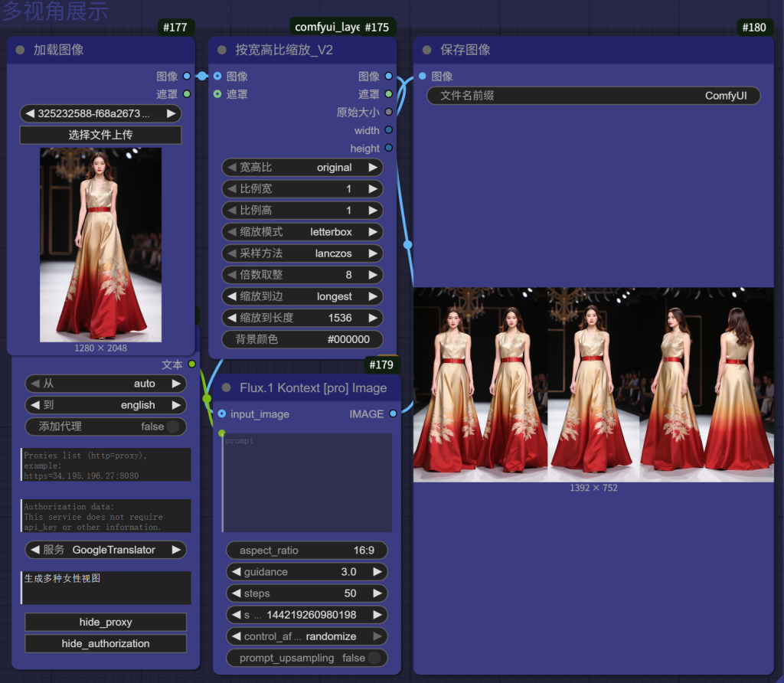
Task: Click the Flux.1 Kontext node collapse dot
Action: (227, 388)
